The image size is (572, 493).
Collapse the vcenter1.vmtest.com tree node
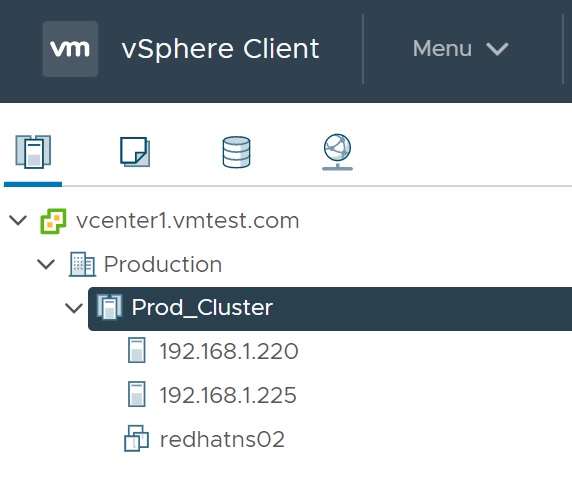tap(18, 220)
